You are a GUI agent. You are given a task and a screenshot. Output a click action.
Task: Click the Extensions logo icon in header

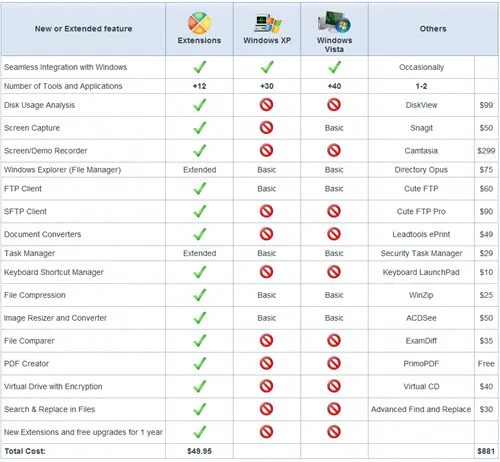click(199, 23)
